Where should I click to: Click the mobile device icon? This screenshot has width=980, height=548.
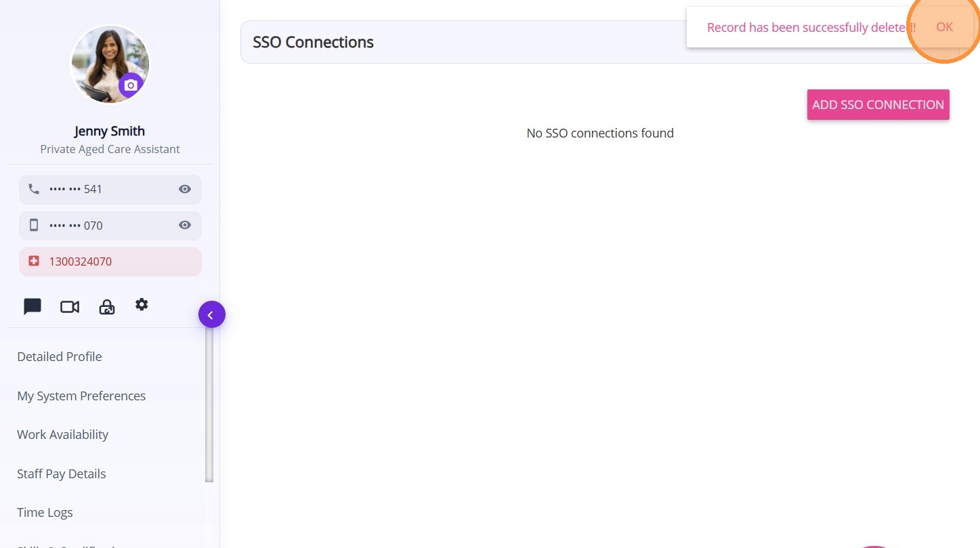click(x=34, y=225)
